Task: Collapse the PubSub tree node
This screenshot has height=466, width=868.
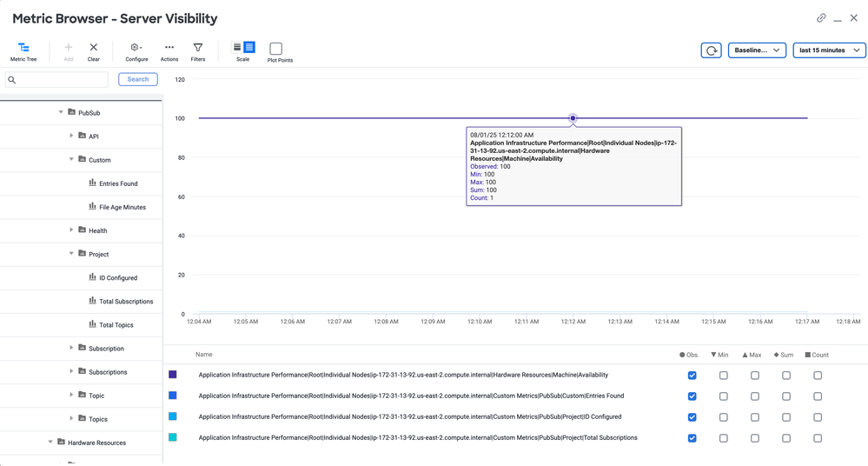Action: [x=61, y=112]
